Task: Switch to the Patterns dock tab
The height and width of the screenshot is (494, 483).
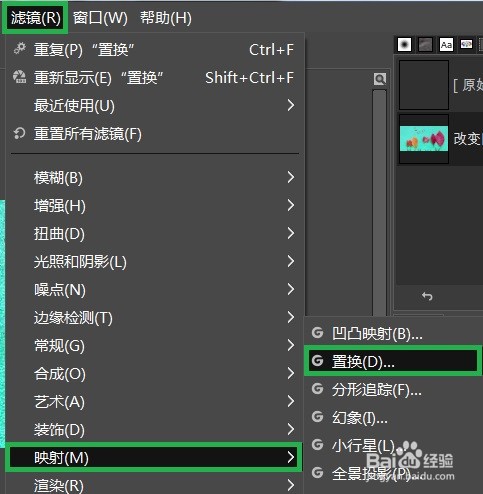Action: pyautogui.click(x=425, y=44)
